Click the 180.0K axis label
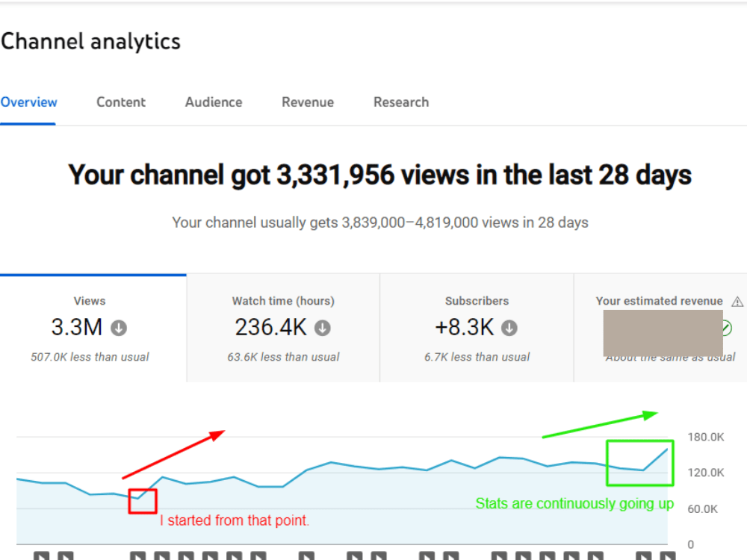747x560 pixels. tap(706, 437)
